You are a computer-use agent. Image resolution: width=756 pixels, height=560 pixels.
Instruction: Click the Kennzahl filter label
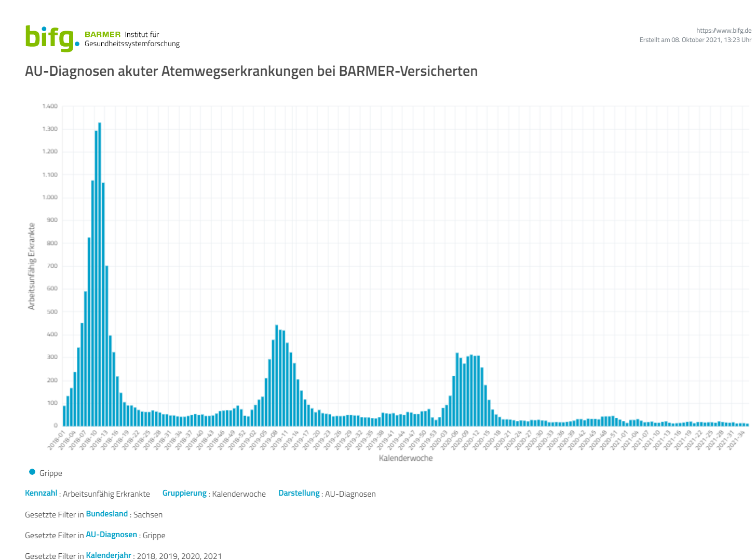click(41, 493)
